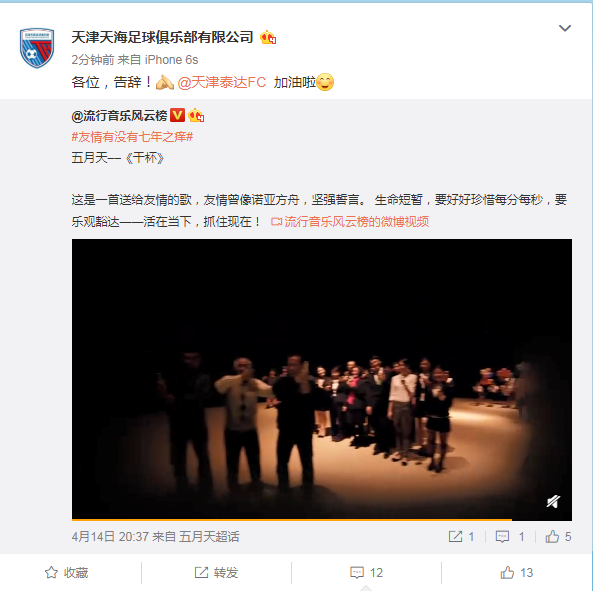The image size is (593, 591).
Task: Open the 天津天海足球俱乐部有限公司 profile name
Action: [x=162, y=37]
